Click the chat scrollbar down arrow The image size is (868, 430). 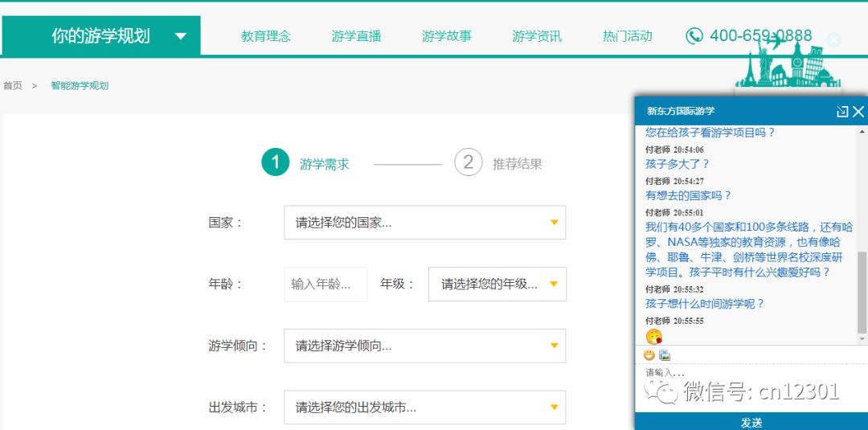click(862, 338)
